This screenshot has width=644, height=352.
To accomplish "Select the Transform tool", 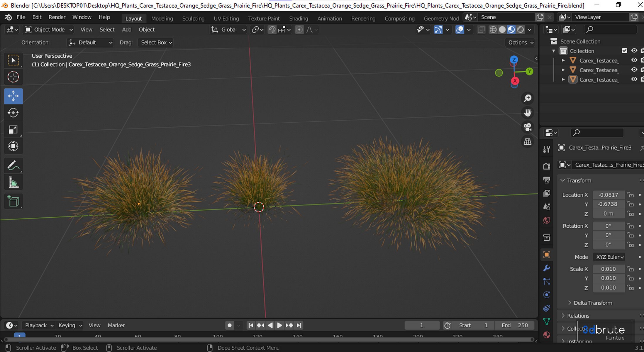I will [13, 146].
